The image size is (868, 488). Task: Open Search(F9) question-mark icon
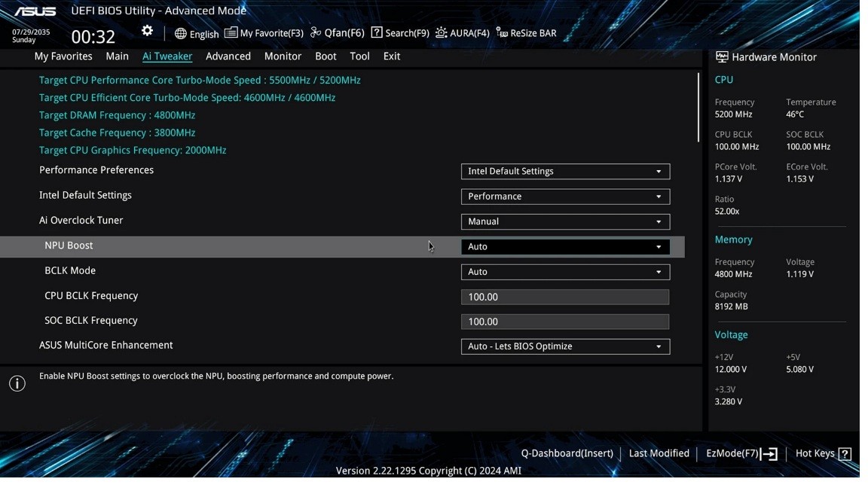pos(377,32)
